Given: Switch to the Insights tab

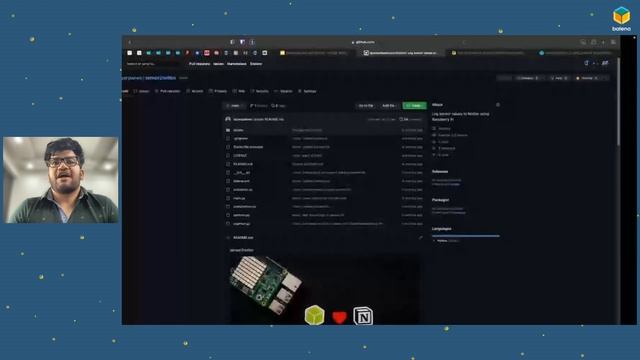Looking at the screenshot, I should [x=283, y=91].
